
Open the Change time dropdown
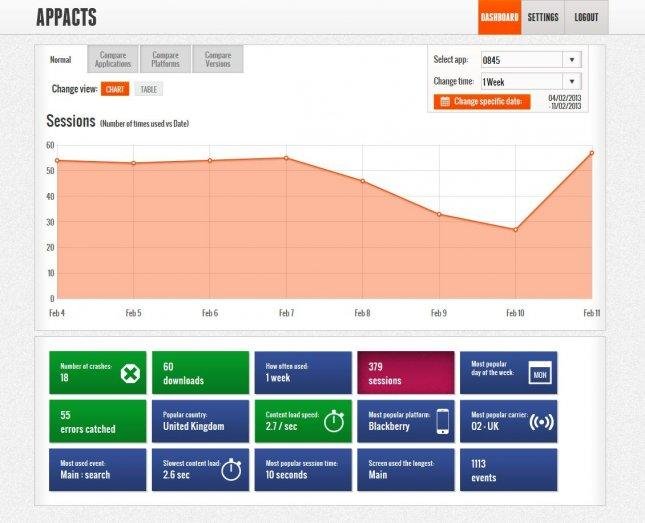click(x=530, y=81)
